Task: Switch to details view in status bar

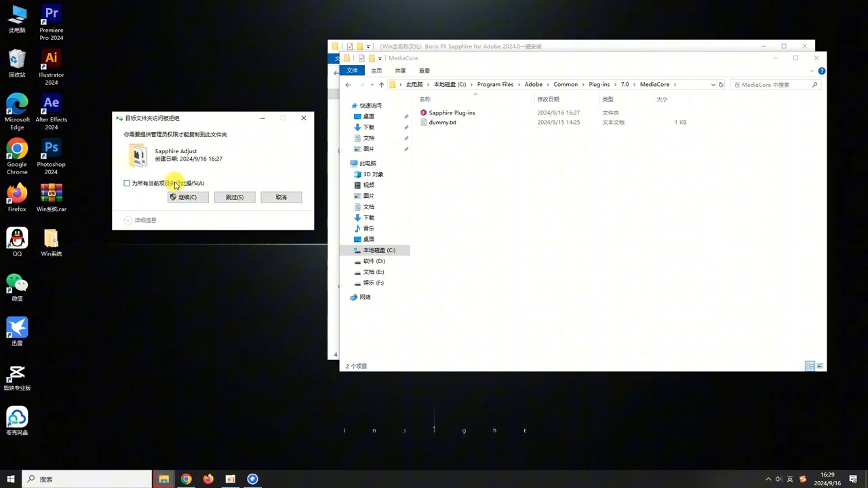Action: [810, 366]
